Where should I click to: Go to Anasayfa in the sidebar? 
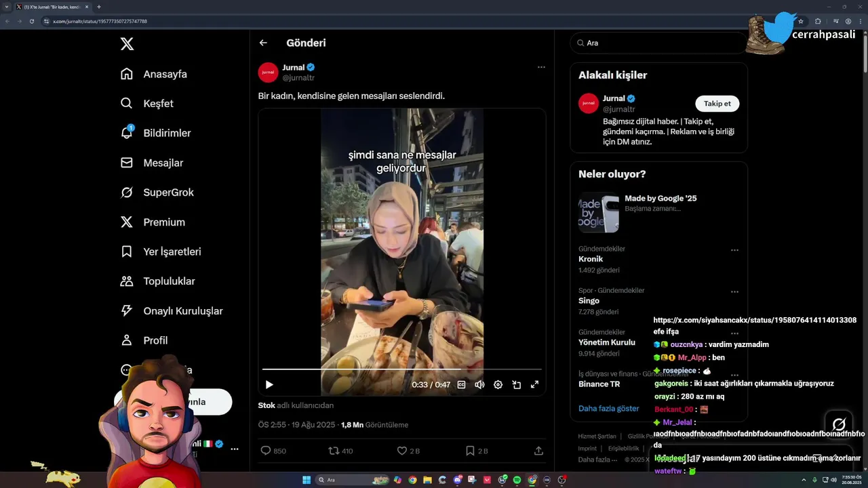click(x=153, y=74)
